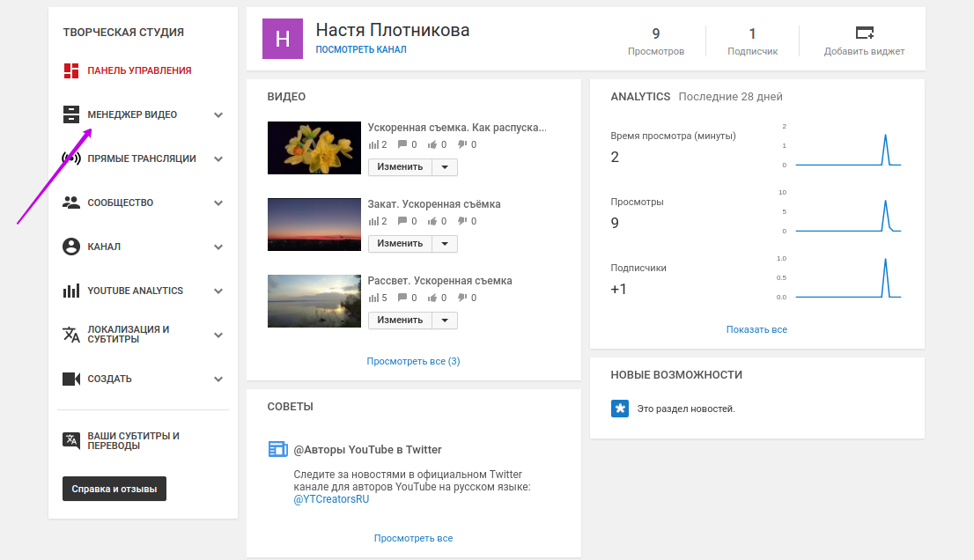This screenshot has width=974, height=560.
Task: Click the Просмотры analytics chart
Action: 848,215
